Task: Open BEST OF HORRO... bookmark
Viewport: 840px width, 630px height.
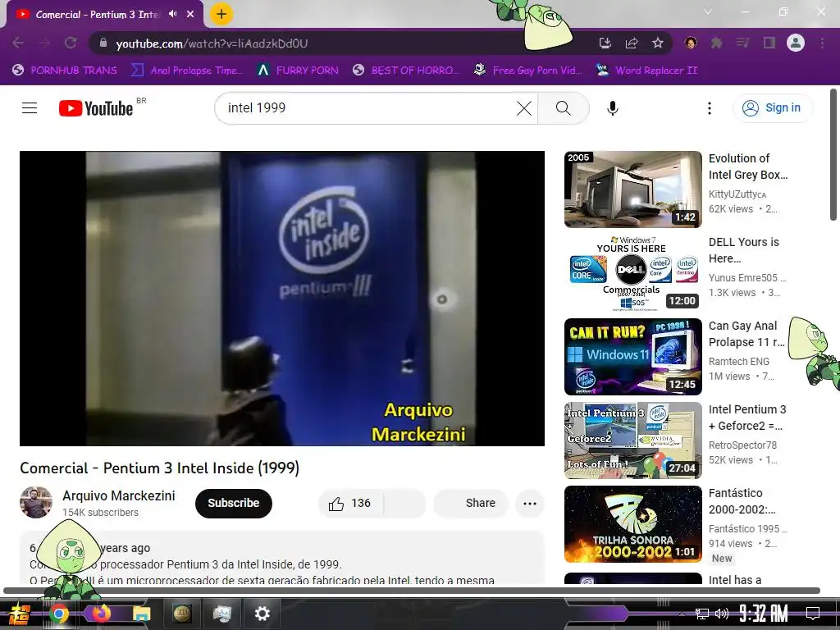Action: 406,71
